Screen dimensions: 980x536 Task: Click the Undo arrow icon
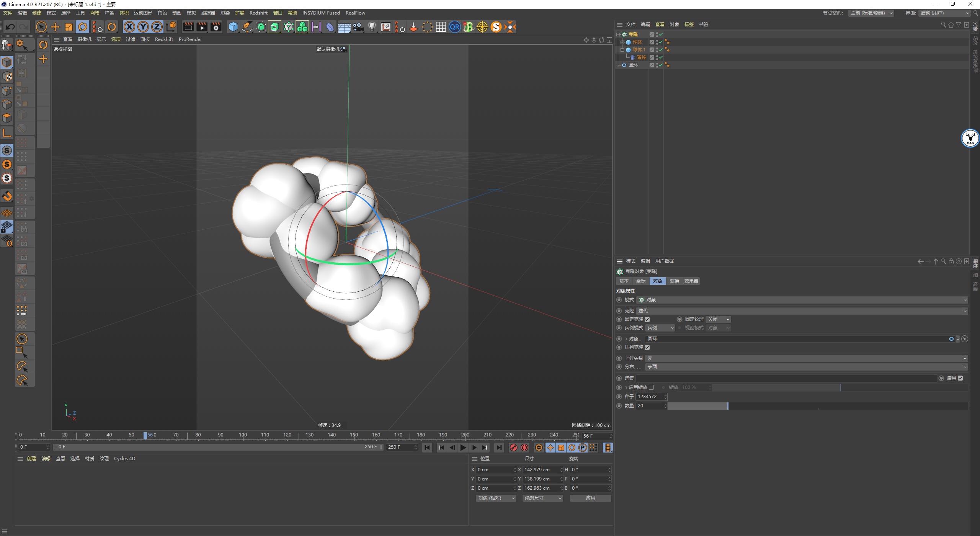[x=10, y=27]
